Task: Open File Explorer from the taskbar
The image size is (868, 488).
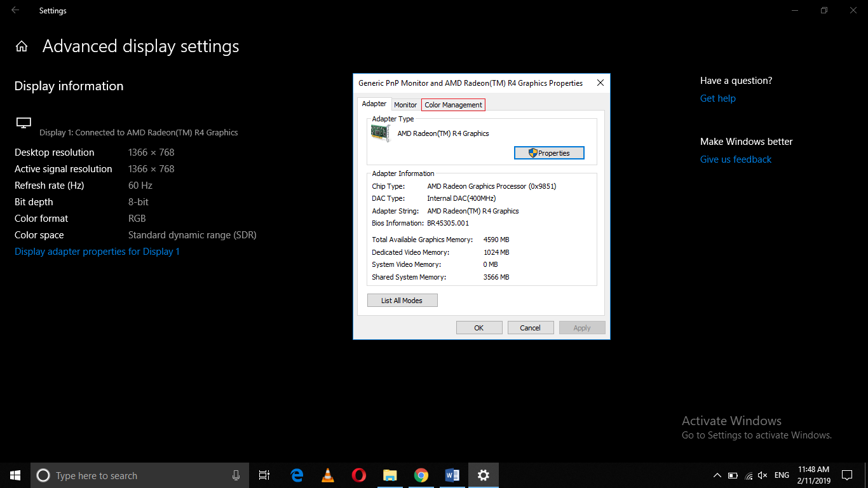Action: coord(390,475)
